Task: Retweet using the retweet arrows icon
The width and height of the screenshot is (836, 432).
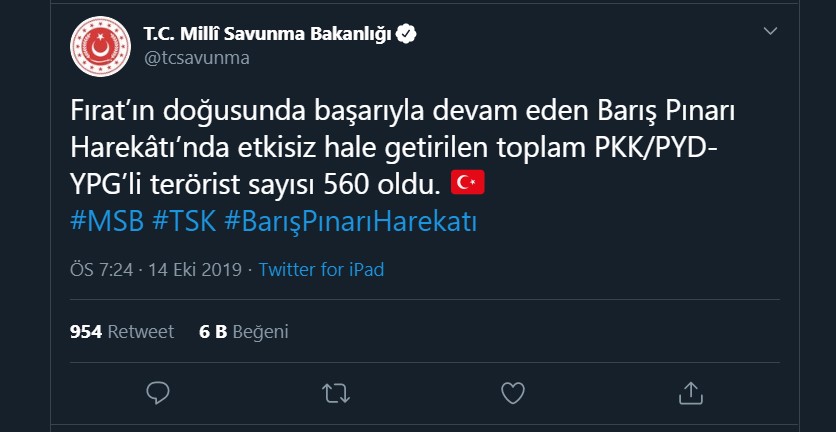Action: (x=336, y=394)
